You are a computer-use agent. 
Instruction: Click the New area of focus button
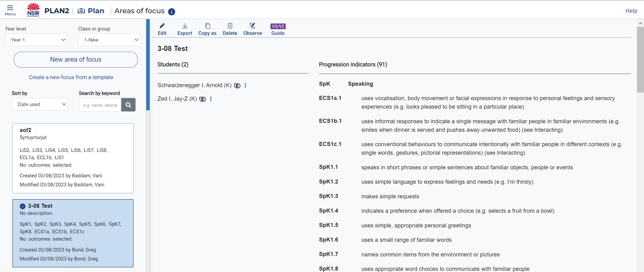click(x=75, y=59)
